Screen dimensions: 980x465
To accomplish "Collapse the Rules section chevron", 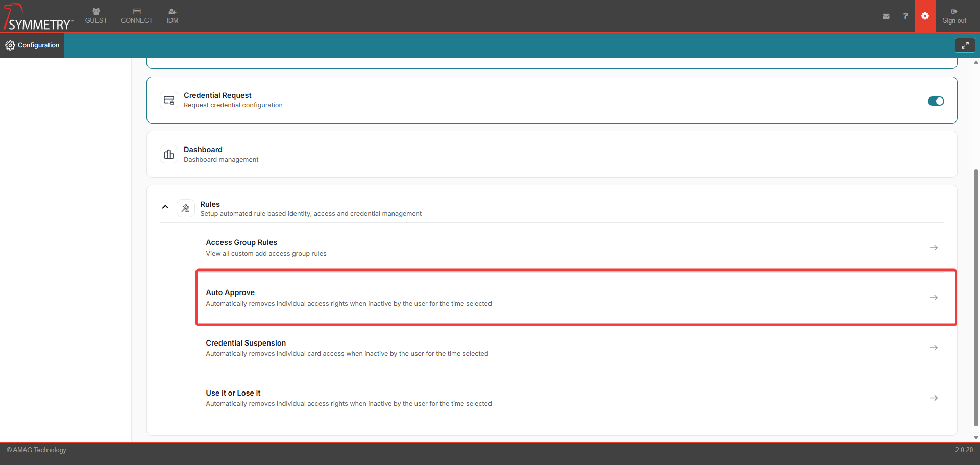I will pos(165,207).
